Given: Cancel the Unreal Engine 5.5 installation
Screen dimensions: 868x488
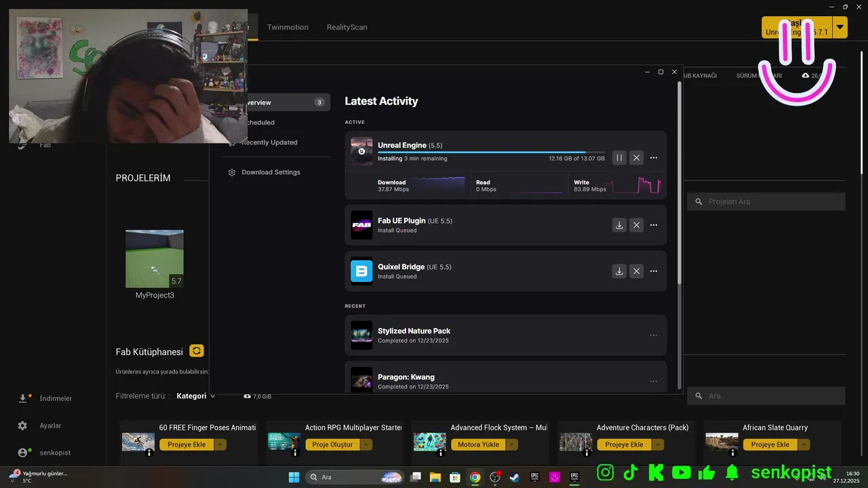Looking at the screenshot, I should [636, 158].
